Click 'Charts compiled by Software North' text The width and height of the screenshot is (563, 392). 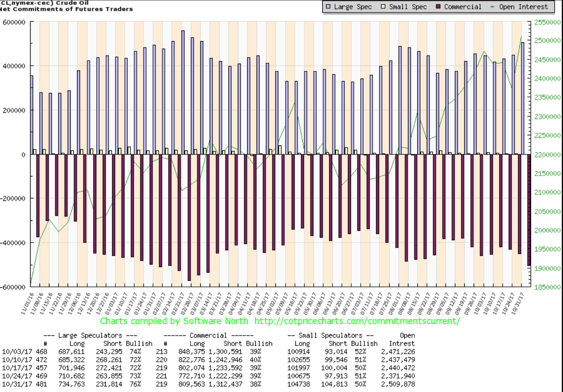[x=174, y=321]
